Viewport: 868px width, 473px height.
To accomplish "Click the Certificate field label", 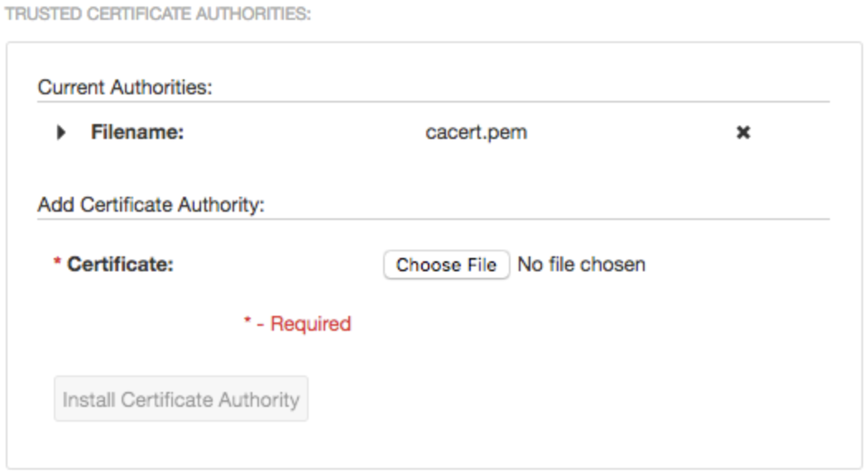I will pyautogui.click(x=120, y=265).
